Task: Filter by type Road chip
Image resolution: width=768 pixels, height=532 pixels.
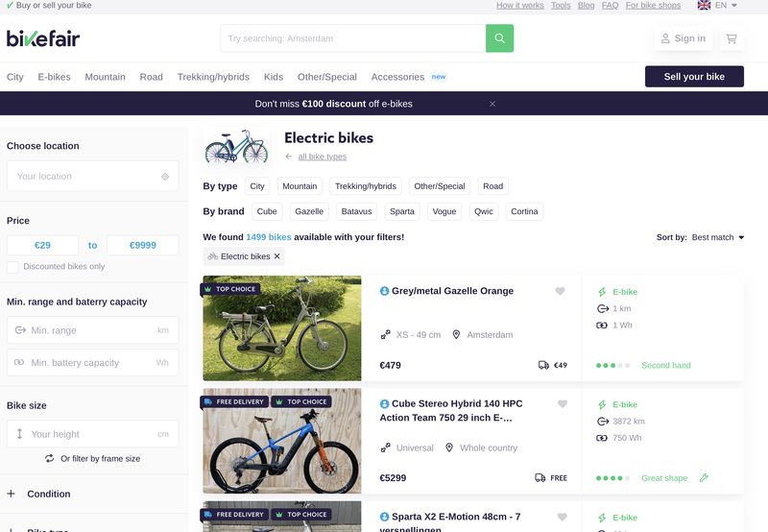Action: click(492, 186)
